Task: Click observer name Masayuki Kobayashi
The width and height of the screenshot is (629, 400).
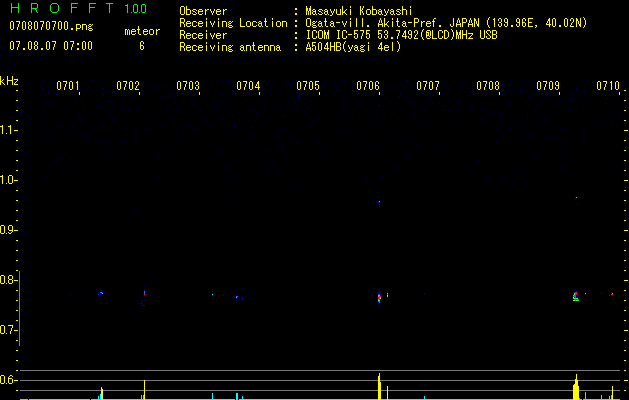Action: (359, 11)
